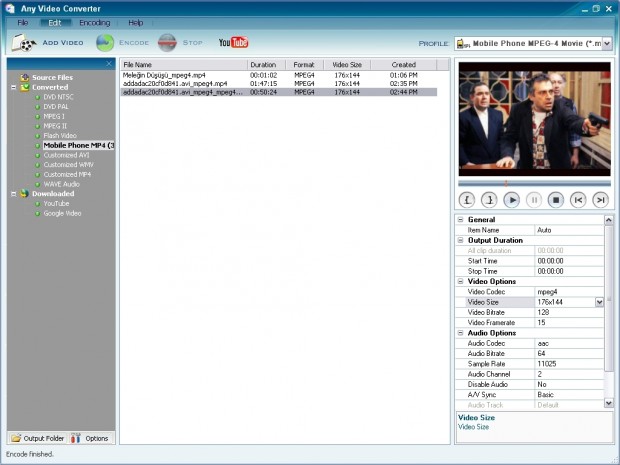This screenshot has width=620, height=465.
Task: Edit the Start Time value
Action: [x=569, y=261]
